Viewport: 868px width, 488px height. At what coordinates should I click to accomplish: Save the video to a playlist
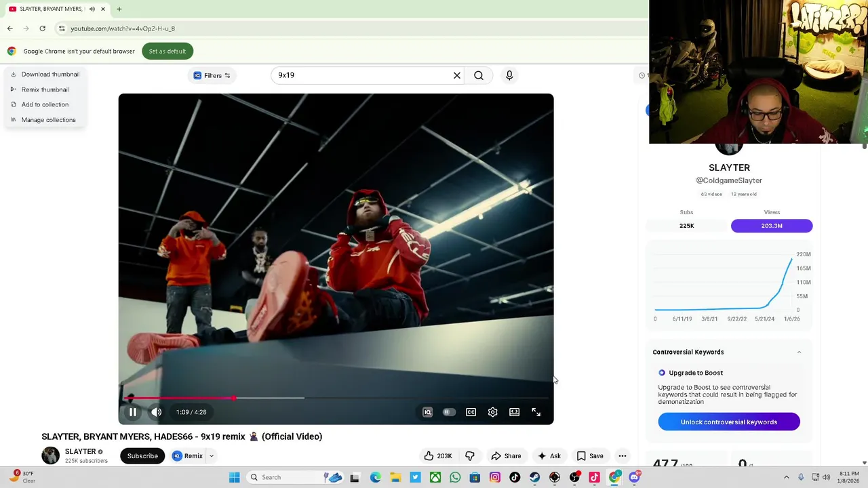pyautogui.click(x=589, y=456)
